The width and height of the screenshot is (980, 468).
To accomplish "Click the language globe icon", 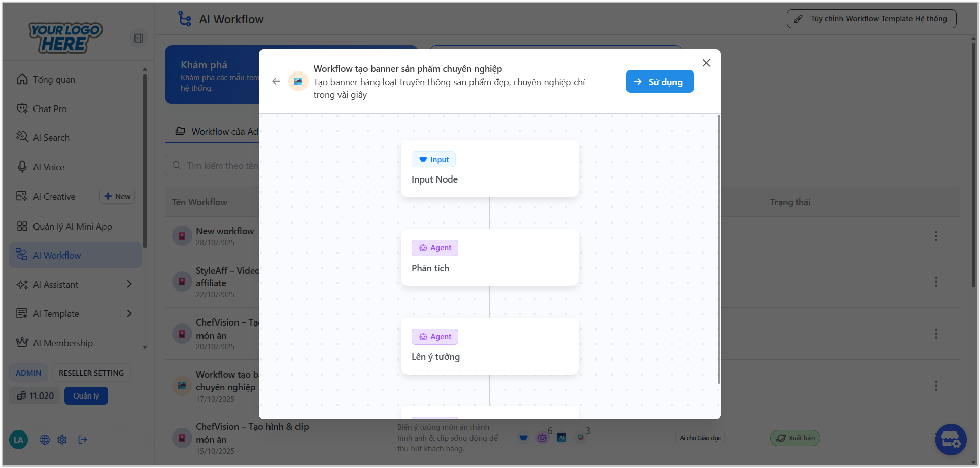I will (x=45, y=440).
